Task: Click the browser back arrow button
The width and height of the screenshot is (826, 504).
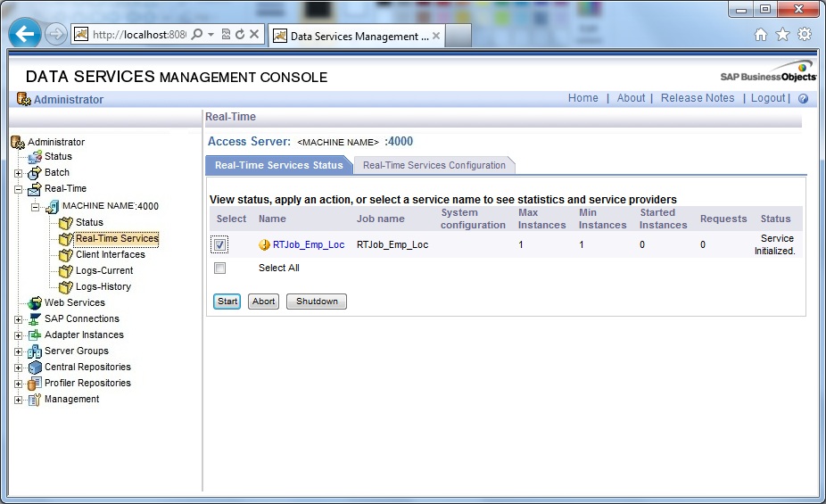Action: coord(24,34)
